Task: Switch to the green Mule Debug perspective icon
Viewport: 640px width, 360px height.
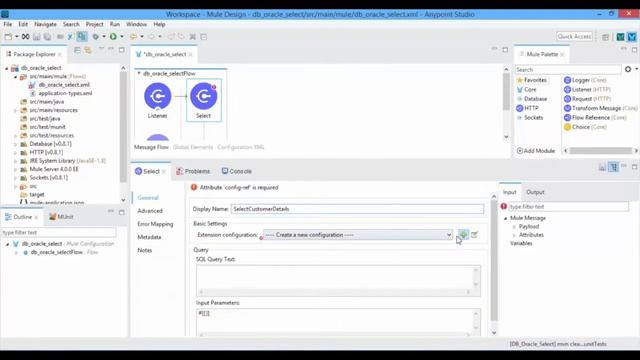Action: coord(620,37)
